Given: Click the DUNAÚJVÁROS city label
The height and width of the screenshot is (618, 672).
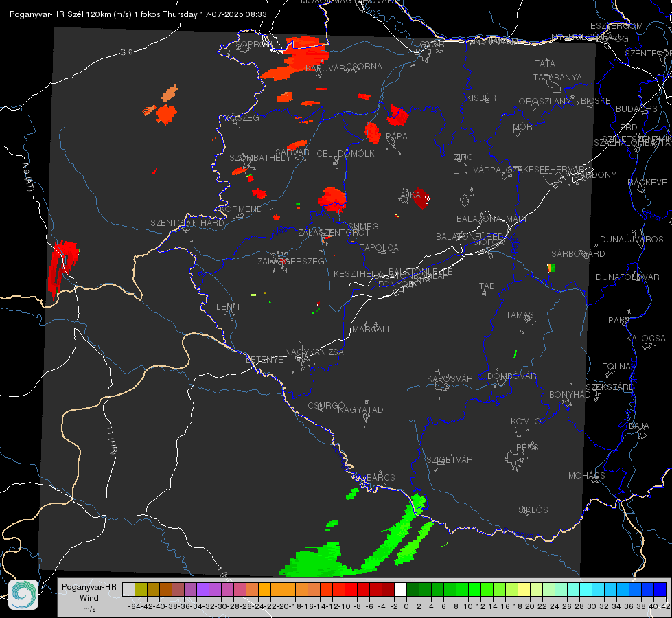Looking at the screenshot, I should (632, 240).
